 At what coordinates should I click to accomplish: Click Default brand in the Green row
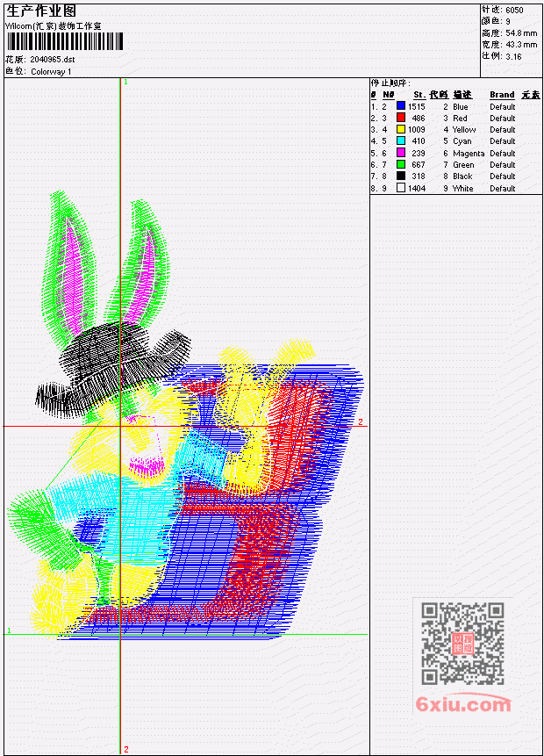[503, 165]
